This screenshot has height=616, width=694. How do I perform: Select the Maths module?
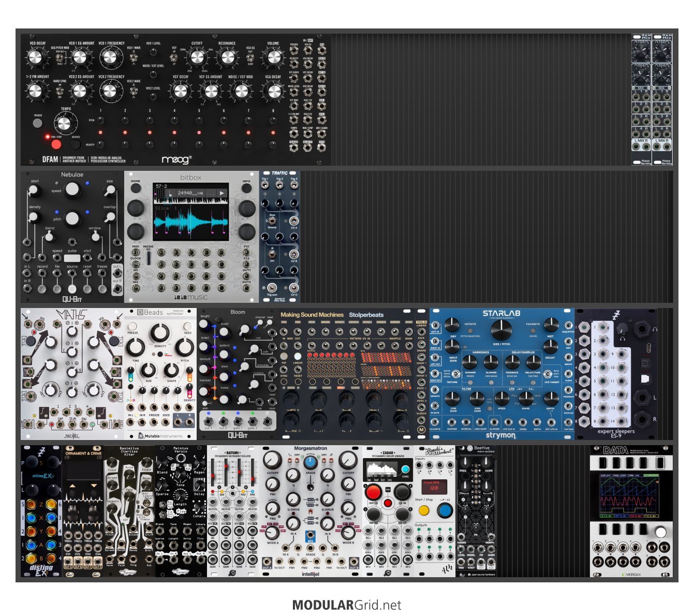(x=72, y=374)
